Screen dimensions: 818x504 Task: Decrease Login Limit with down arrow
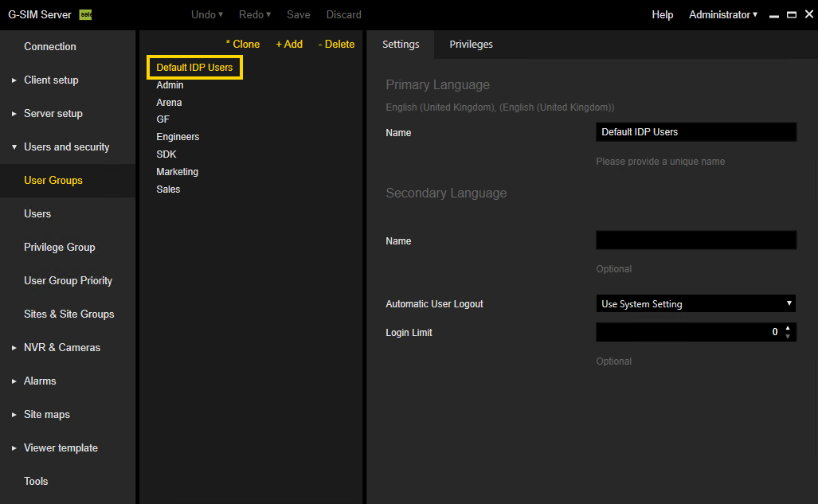[788, 337]
